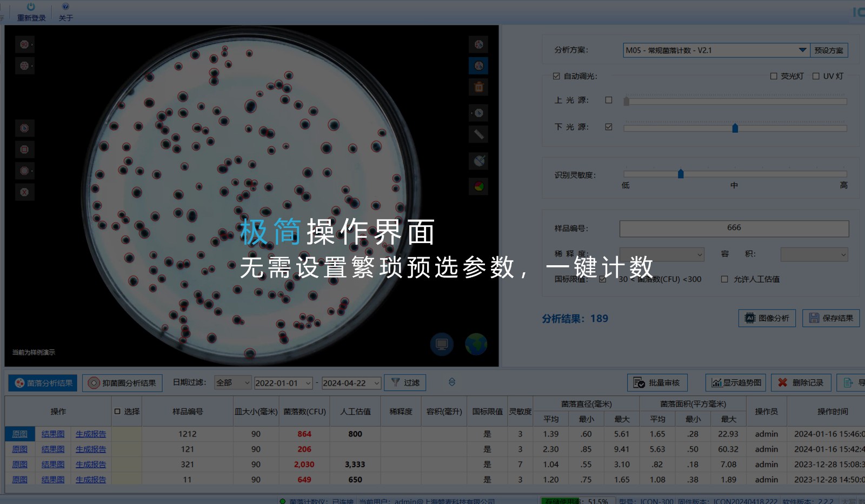The image size is (865, 504).
Task: Click the 识别灵敏度 slider handle
Action: (681, 174)
